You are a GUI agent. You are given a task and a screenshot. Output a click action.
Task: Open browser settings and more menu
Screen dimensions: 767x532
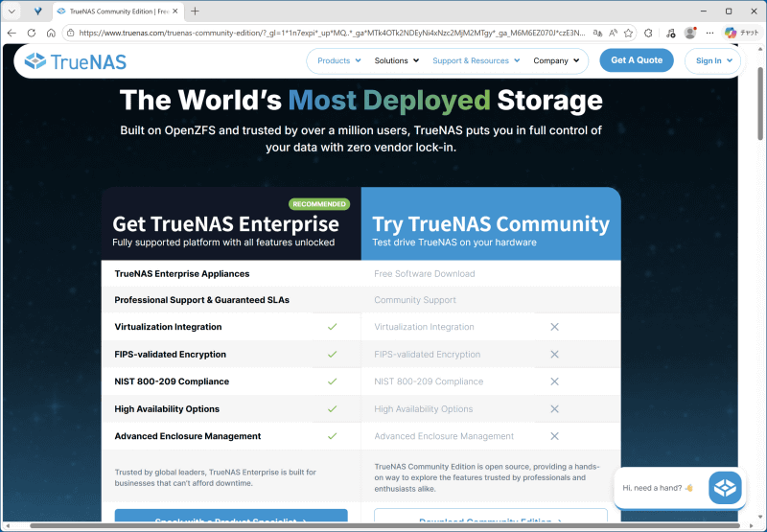pyautogui.click(x=709, y=33)
